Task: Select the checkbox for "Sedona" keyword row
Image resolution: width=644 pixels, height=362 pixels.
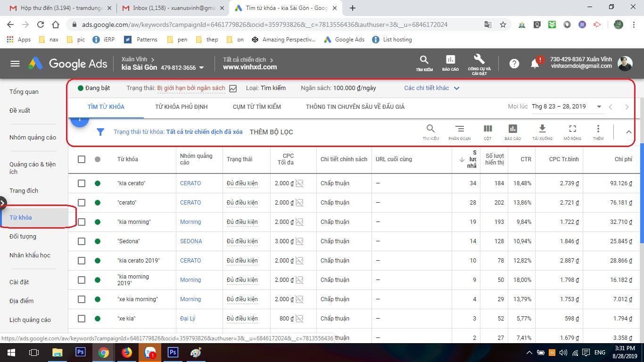Action: click(x=82, y=241)
